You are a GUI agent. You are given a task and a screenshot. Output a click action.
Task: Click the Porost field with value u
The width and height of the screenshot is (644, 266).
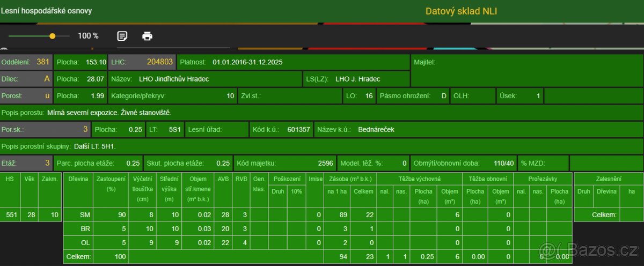(26, 96)
